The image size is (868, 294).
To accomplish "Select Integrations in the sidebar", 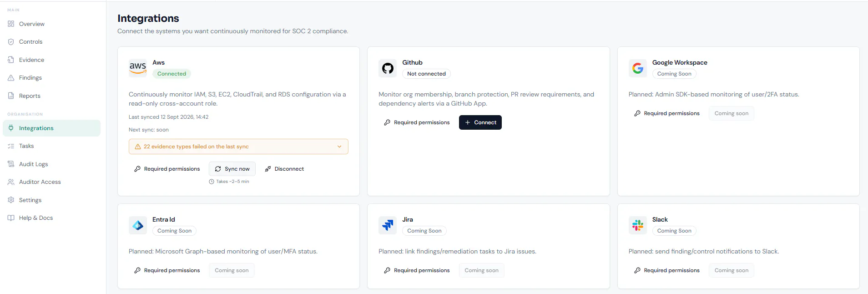I will [52, 128].
